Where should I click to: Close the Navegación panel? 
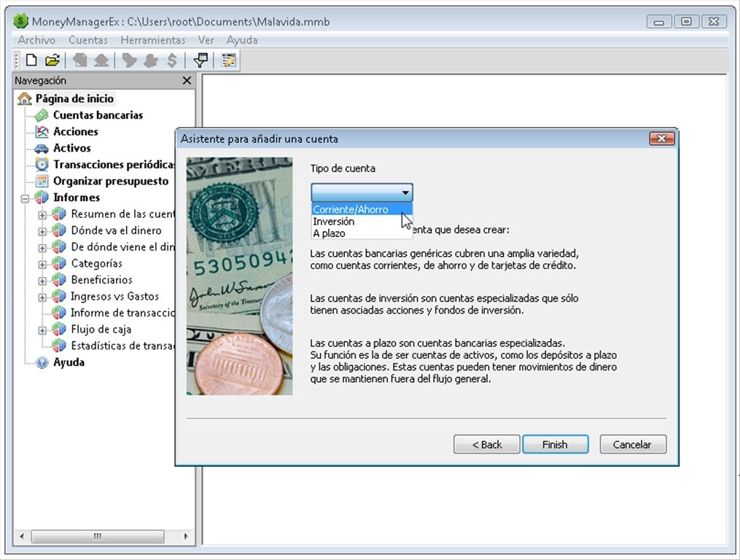pyautogui.click(x=187, y=80)
